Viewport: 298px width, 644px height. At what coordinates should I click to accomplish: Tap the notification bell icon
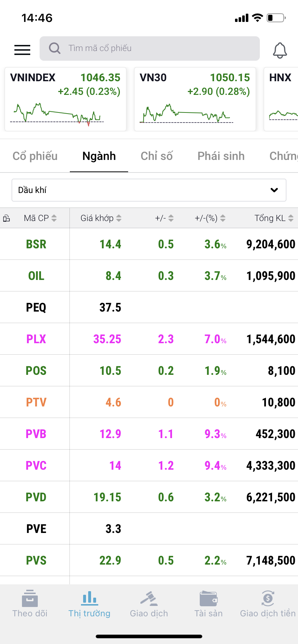(280, 50)
